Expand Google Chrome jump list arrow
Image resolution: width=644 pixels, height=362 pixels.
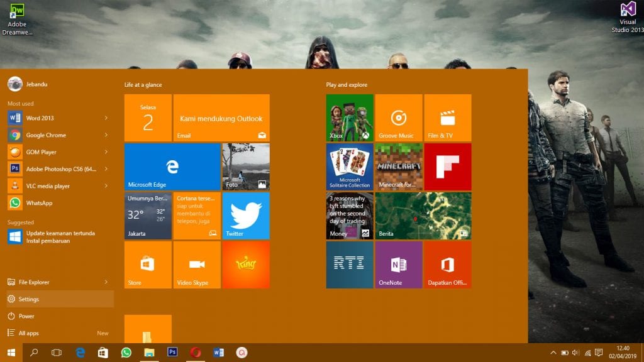(x=106, y=135)
